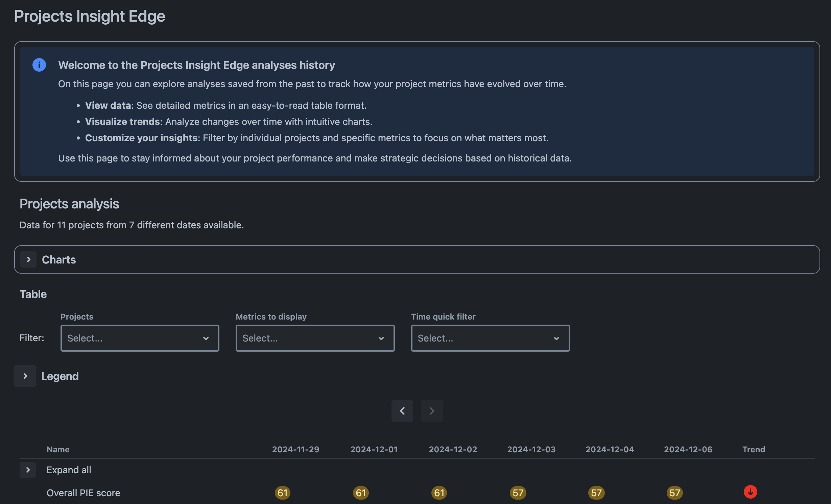The image size is (831, 504).
Task: Click the Charts section title
Action: pos(59,259)
